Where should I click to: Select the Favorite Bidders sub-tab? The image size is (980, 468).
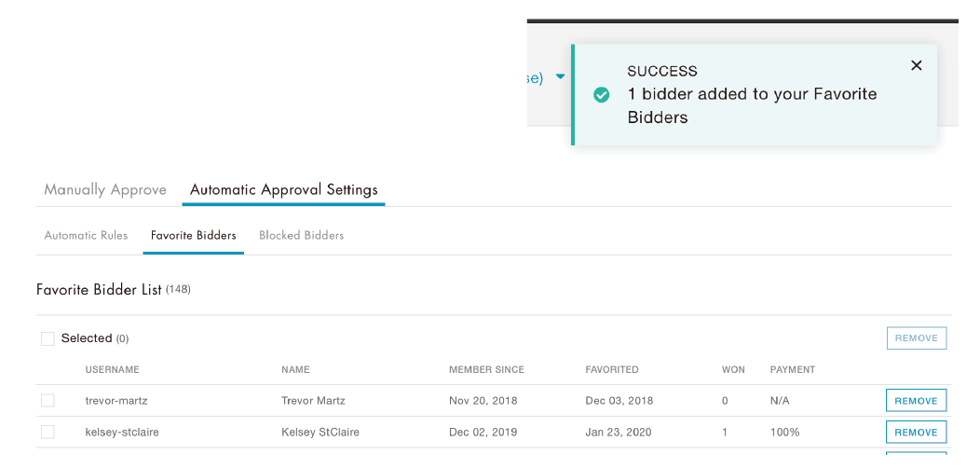tap(194, 236)
